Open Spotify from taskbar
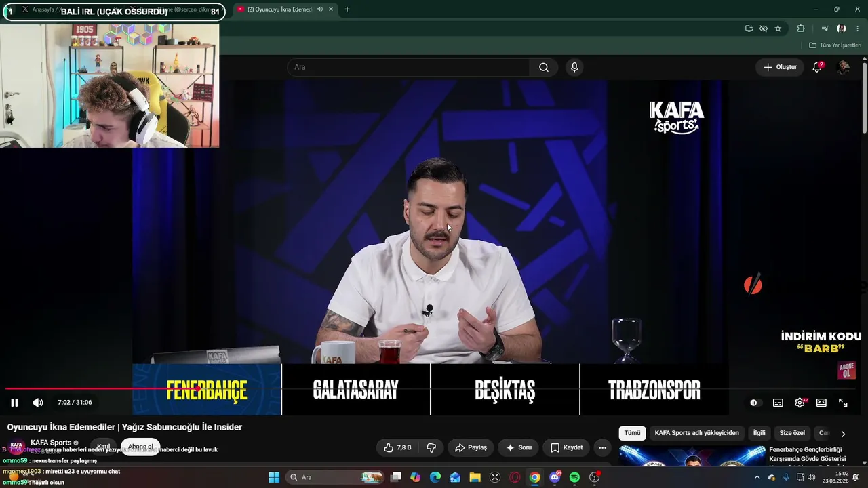 click(574, 477)
